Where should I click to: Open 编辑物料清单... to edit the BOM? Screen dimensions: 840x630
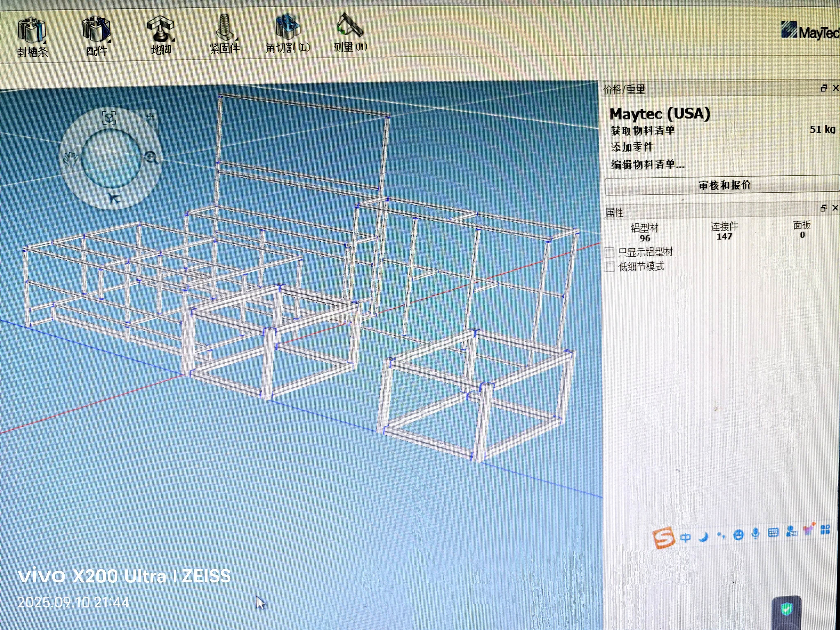point(647,164)
